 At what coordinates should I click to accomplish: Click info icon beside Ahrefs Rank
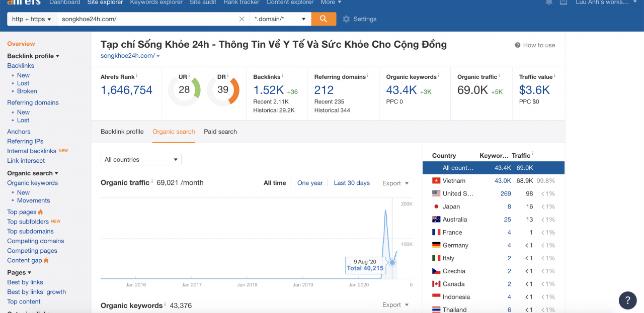click(137, 76)
